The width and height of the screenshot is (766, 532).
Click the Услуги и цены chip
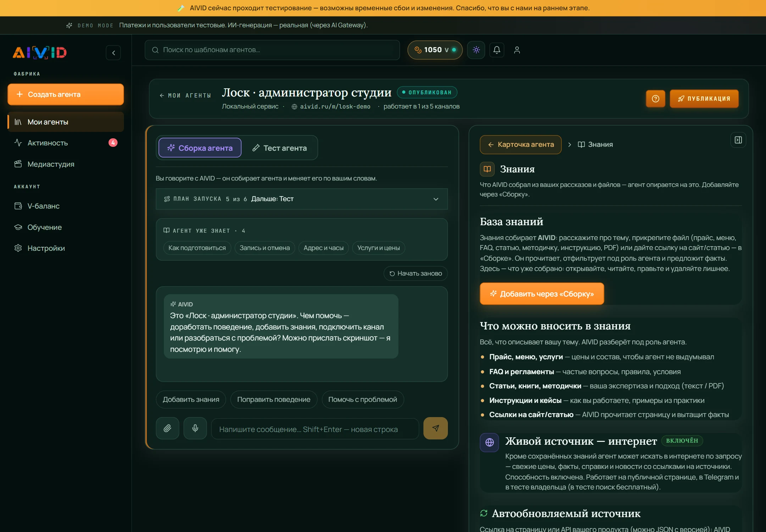pyautogui.click(x=378, y=248)
